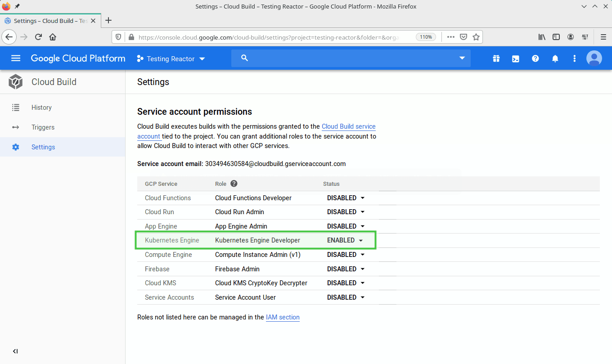Open Service Accounts status dropdown
Image resolution: width=612 pixels, height=364 pixels.
tap(346, 297)
